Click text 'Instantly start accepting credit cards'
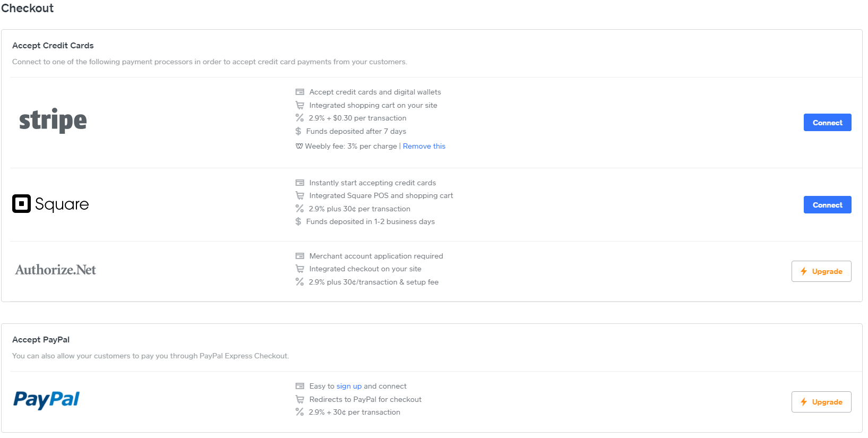This screenshot has height=438, width=868. coord(373,183)
